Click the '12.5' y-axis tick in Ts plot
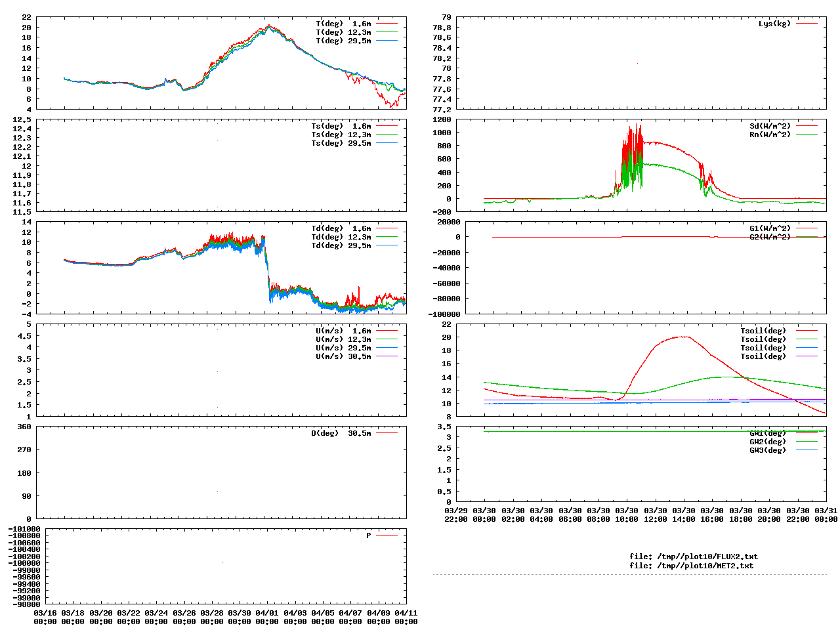Image resolution: width=840 pixels, height=630 pixels. pos(22,119)
